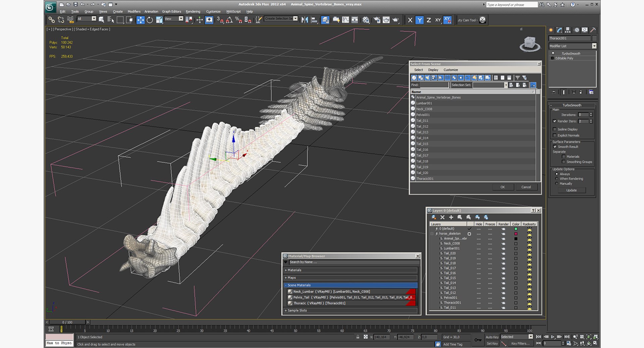Choose the Rectangular Selection Region tool
Screen dimensions: 644x348
[x=120, y=20]
